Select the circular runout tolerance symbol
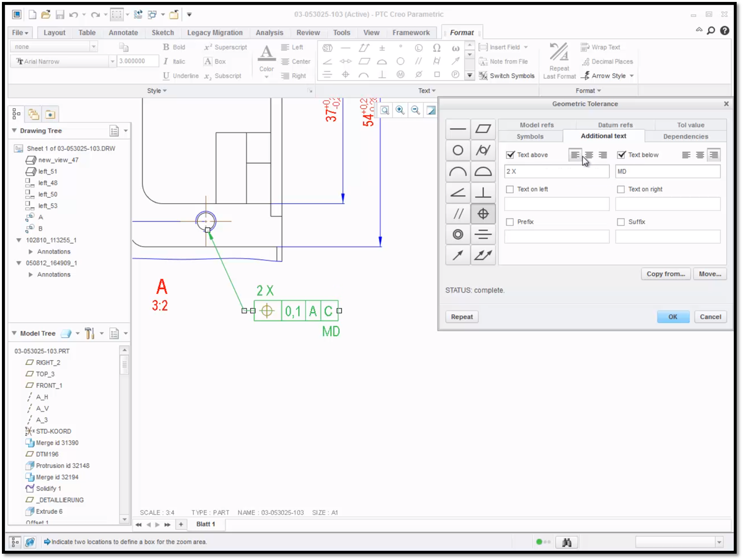 click(x=458, y=255)
